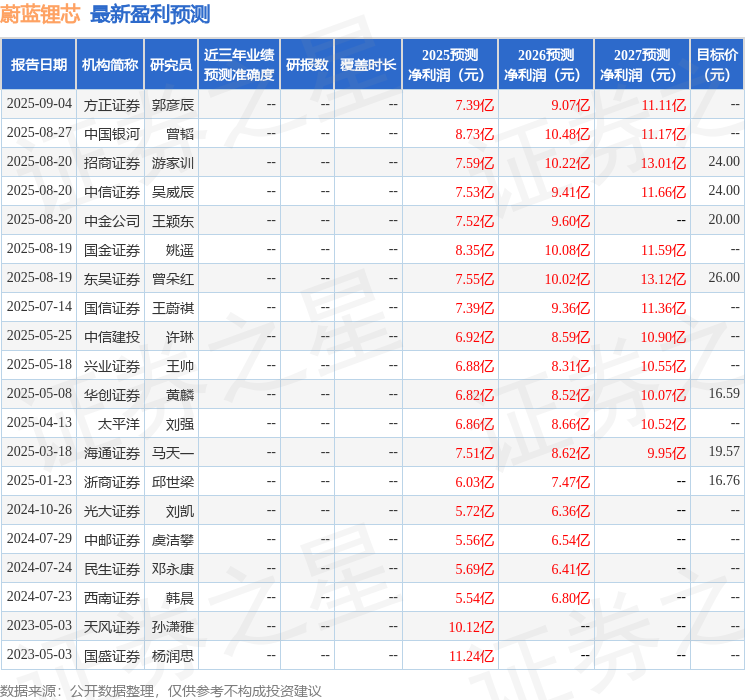
Task: Click the 蔚蓝锂芯 stock name in title
Action: [40, 14]
